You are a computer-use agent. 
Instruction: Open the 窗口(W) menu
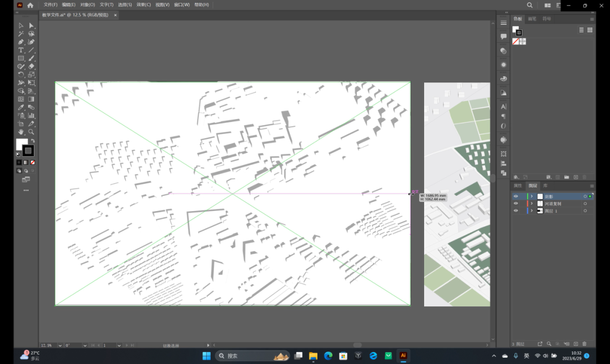pyautogui.click(x=182, y=5)
